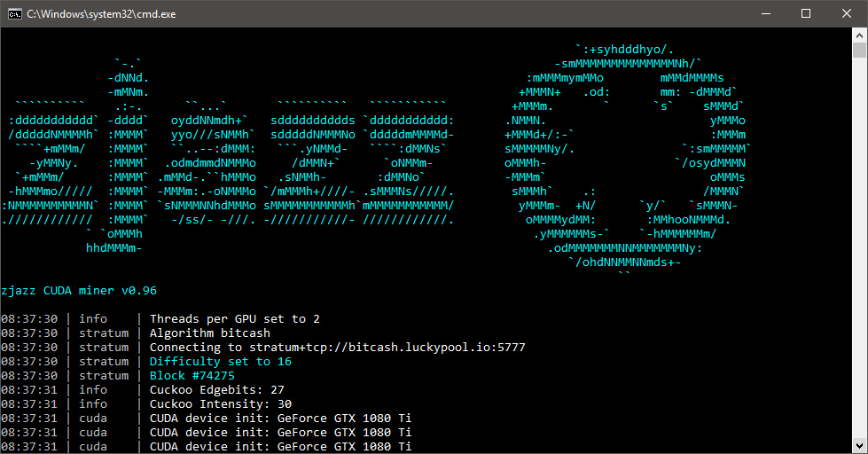Click the 'stratum' tag on Block row
Viewport: 868px width, 454px height.
(x=104, y=375)
